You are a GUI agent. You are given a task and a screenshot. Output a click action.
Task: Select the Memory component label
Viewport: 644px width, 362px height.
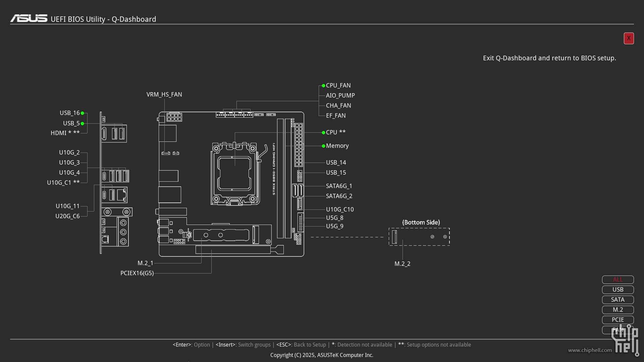pyautogui.click(x=337, y=146)
